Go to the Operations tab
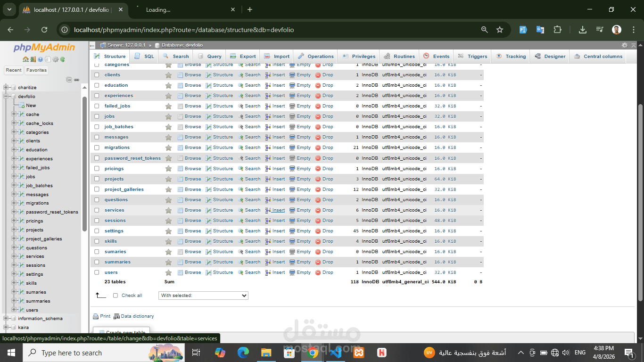The height and width of the screenshot is (362, 644). 315,56
